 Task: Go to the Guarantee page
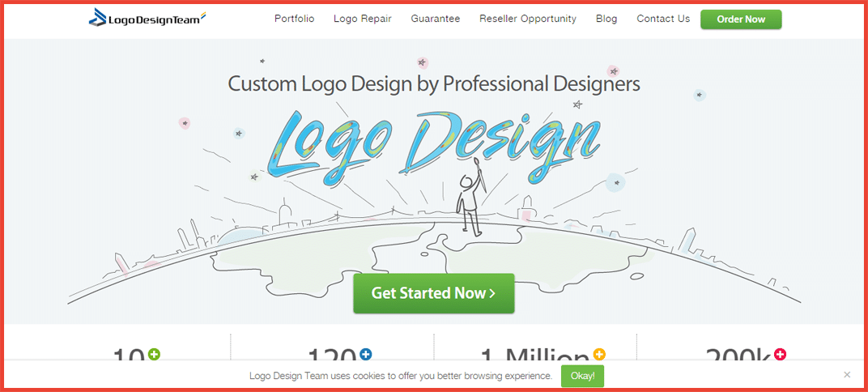tap(436, 19)
